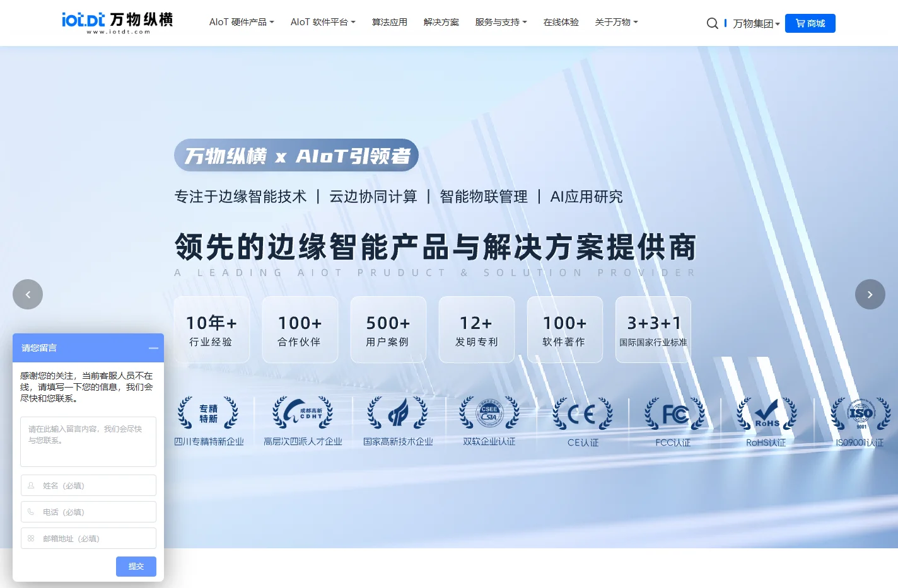Screen dimensions: 898x588
Task: Click the 万物纵横 x AIoT引领者 badge
Action: point(296,155)
